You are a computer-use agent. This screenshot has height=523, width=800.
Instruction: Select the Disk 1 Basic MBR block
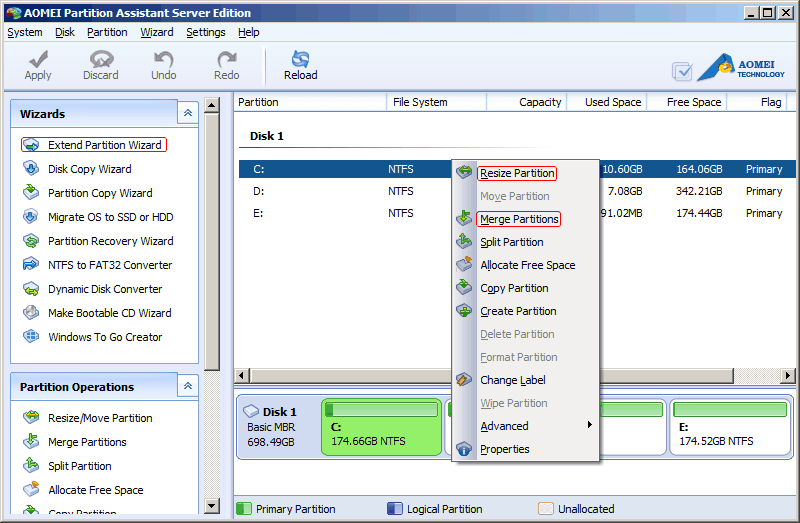(278, 427)
